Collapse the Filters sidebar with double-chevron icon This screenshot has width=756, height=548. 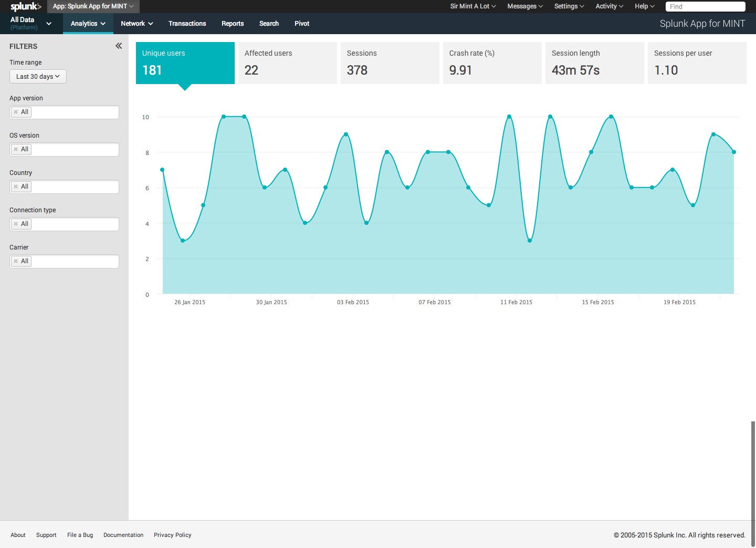119,46
